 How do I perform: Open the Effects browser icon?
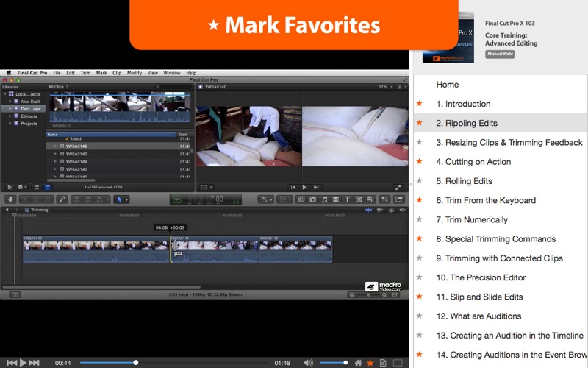tap(301, 199)
